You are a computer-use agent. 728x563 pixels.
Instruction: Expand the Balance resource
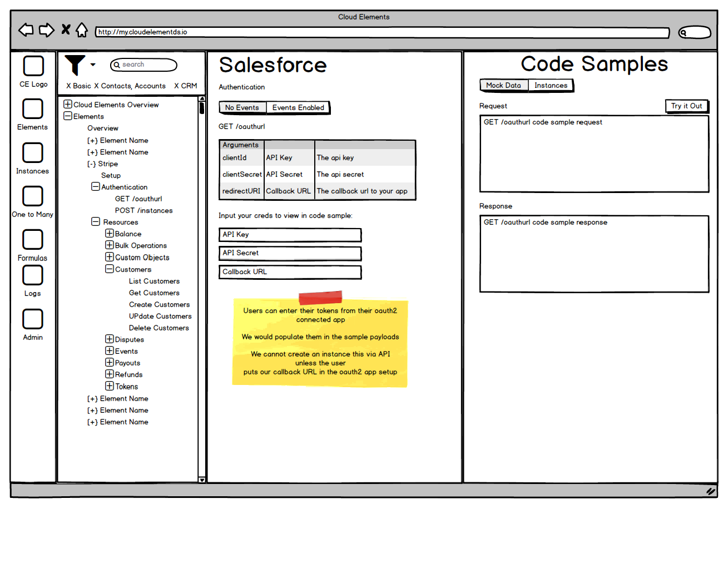tap(110, 233)
